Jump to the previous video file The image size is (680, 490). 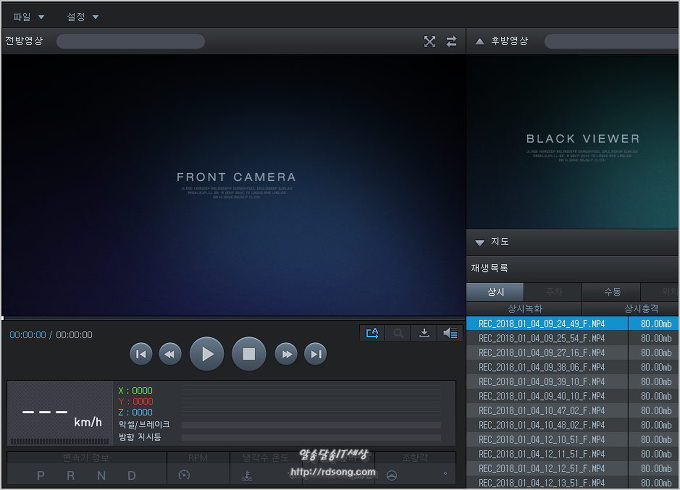pyautogui.click(x=141, y=353)
